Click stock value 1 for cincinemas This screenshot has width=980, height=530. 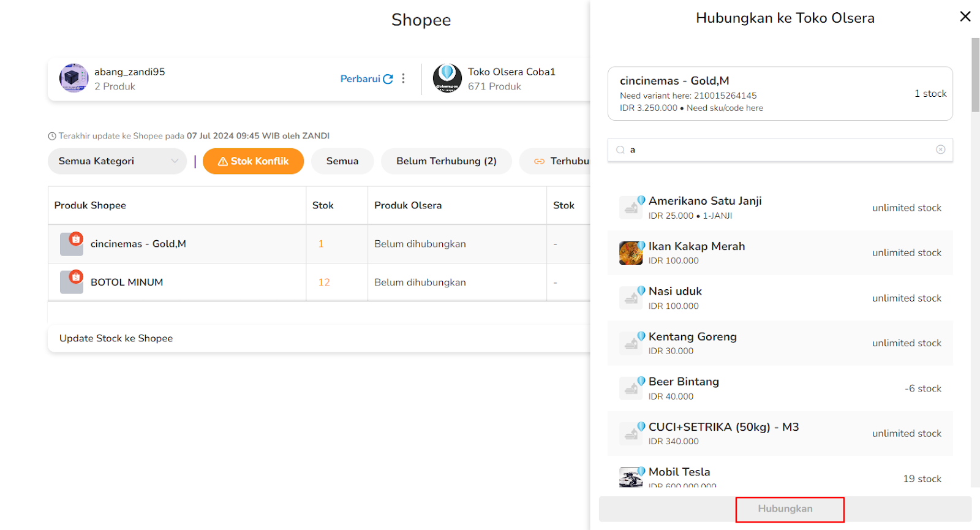coord(321,244)
